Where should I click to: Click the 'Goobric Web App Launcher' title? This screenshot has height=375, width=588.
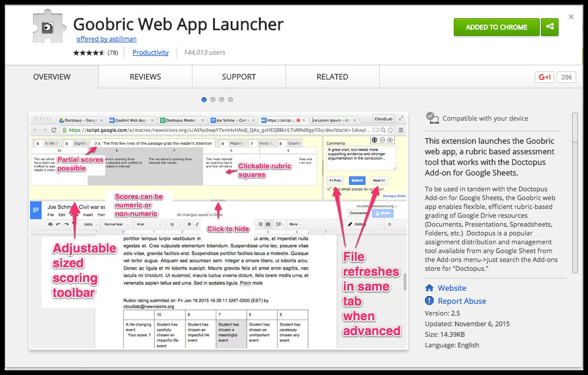(x=178, y=24)
